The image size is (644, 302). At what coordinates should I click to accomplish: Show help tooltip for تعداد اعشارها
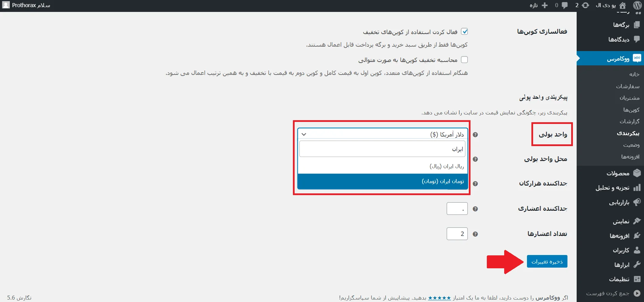pos(475,234)
